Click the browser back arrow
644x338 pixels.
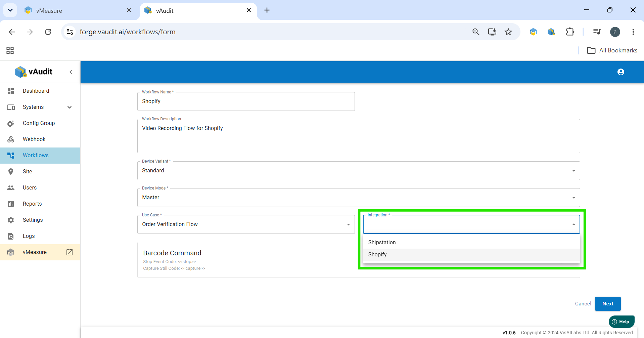click(12, 32)
